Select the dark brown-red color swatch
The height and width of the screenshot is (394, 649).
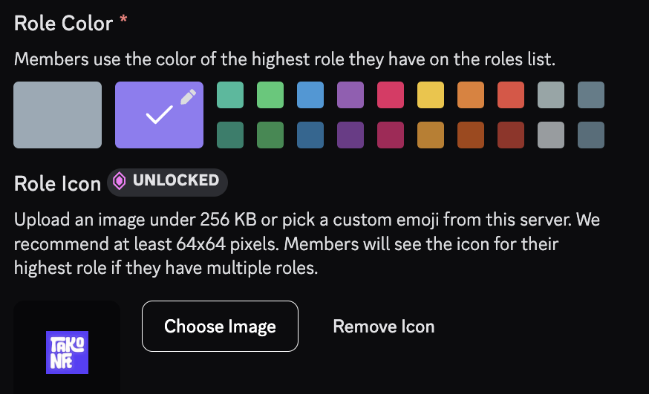[x=511, y=135]
